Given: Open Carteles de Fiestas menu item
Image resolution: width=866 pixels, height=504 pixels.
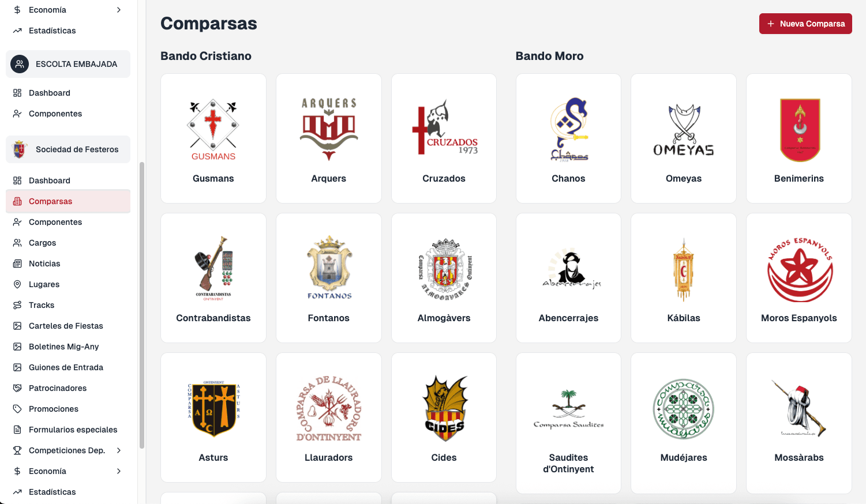Looking at the screenshot, I should pyautogui.click(x=66, y=326).
